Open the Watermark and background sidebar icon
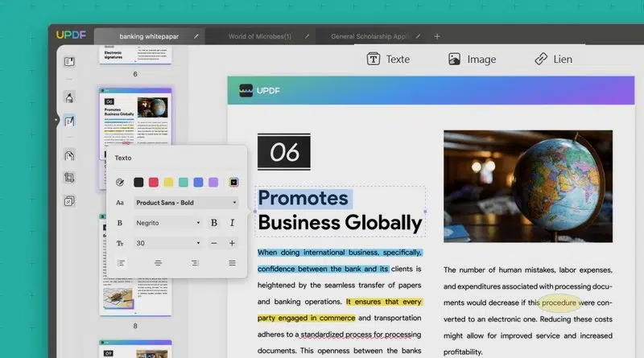This screenshot has width=644, height=358. point(69,201)
